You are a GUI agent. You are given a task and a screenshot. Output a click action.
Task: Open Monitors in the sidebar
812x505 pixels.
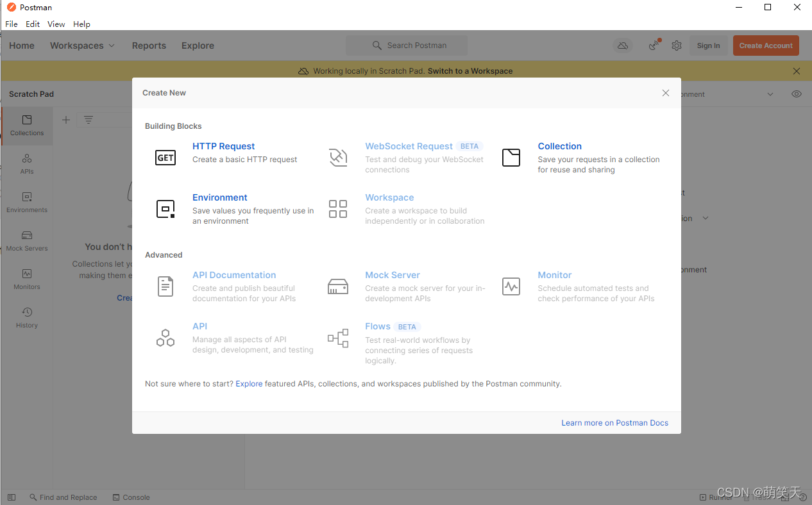[x=27, y=279]
